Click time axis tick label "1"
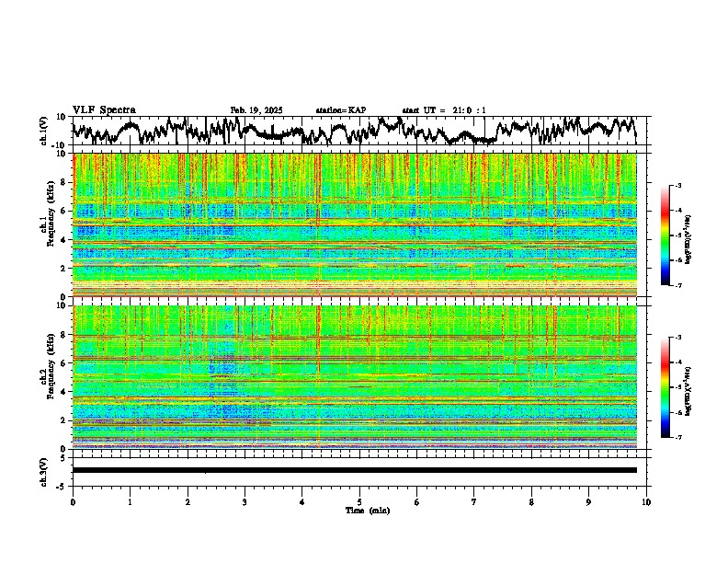Screen dimensions: 728x563 point(130,502)
